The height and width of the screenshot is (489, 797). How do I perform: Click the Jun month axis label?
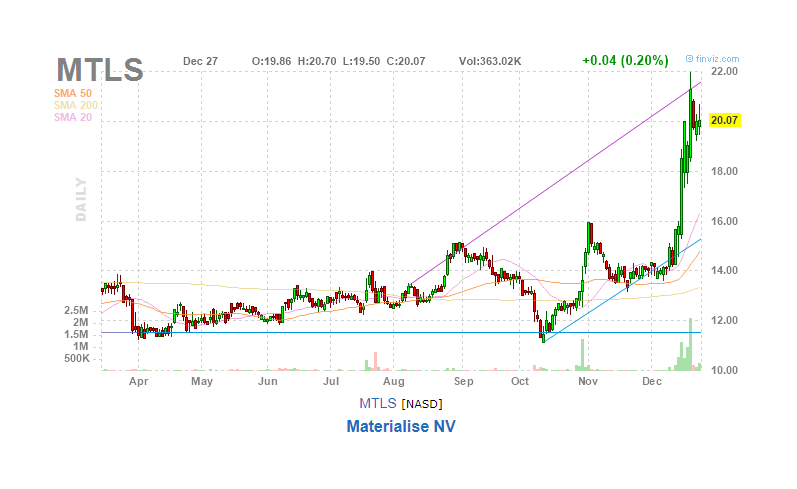coord(268,381)
